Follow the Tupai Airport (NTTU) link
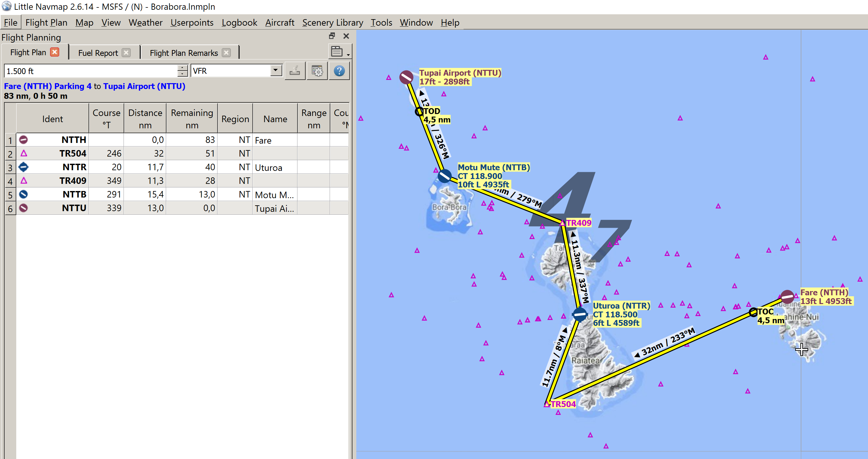The image size is (868, 459). 144,86
